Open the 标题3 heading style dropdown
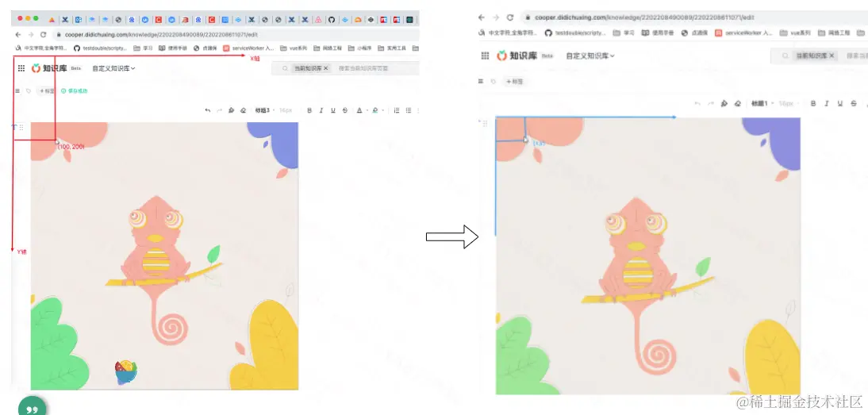The height and width of the screenshot is (415, 868). coord(263,110)
